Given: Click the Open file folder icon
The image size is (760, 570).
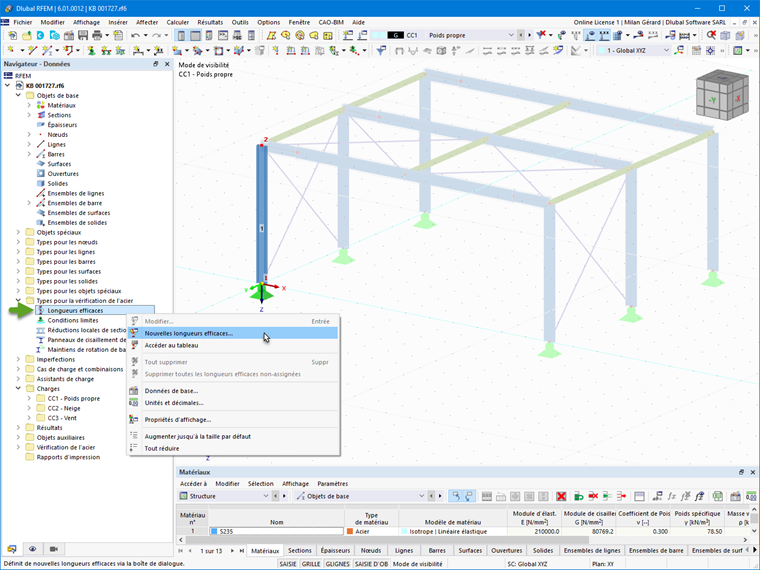Looking at the screenshot, I should [x=27, y=35].
